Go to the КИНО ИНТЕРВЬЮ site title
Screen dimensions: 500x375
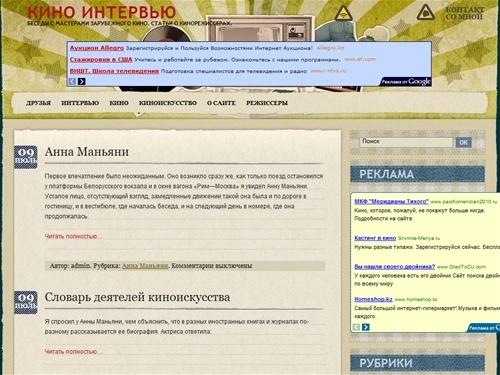coord(101,12)
